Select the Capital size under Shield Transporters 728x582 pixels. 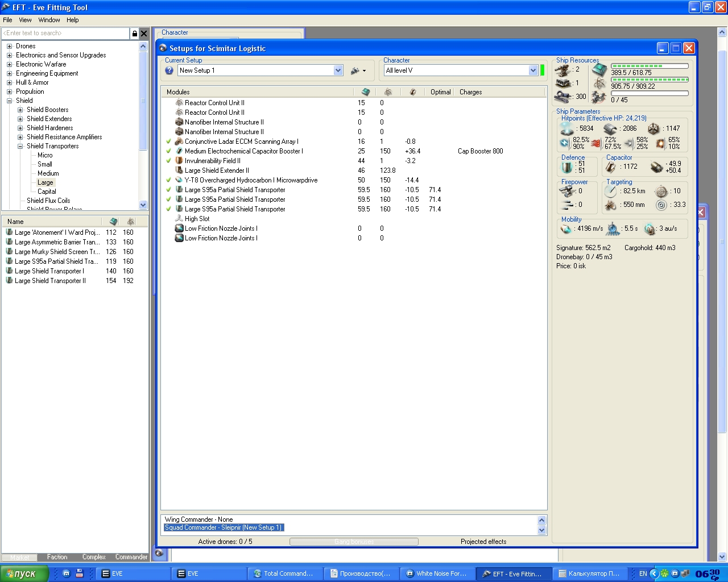click(47, 192)
